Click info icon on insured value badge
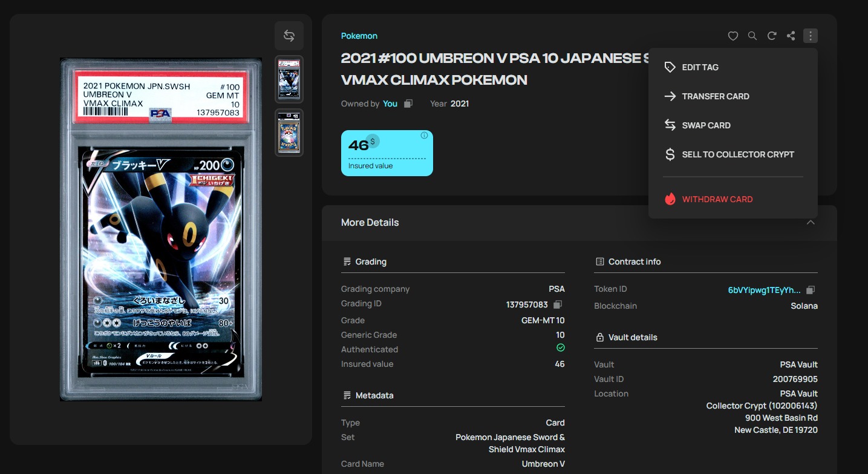This screenshot has width=868, height=474. [x=425, y=136]
